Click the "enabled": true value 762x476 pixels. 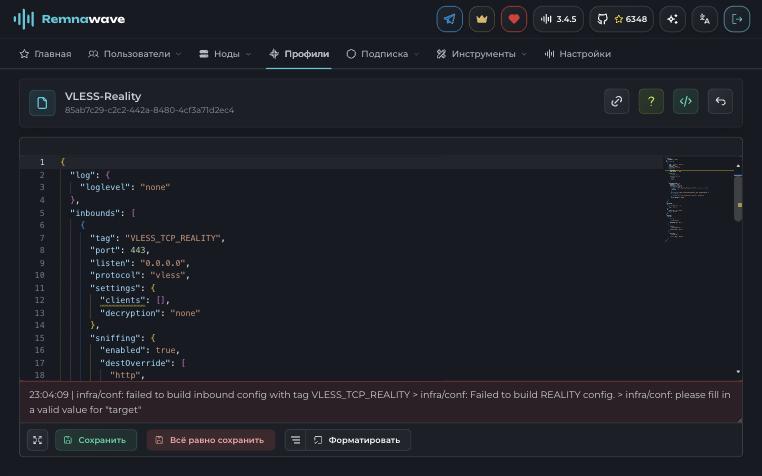click(165, 350)
